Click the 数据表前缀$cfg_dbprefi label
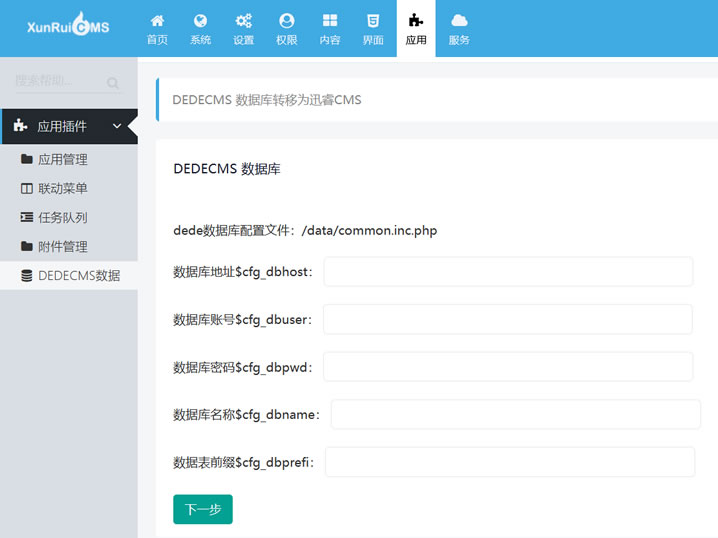The image size is (718, 538). (244, 462)
